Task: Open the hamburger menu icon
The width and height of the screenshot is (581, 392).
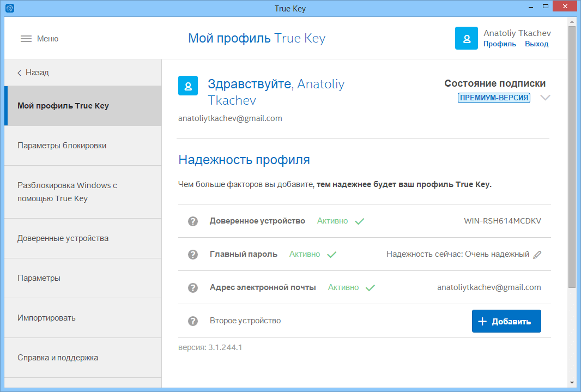Action: (x=26, y=39)
